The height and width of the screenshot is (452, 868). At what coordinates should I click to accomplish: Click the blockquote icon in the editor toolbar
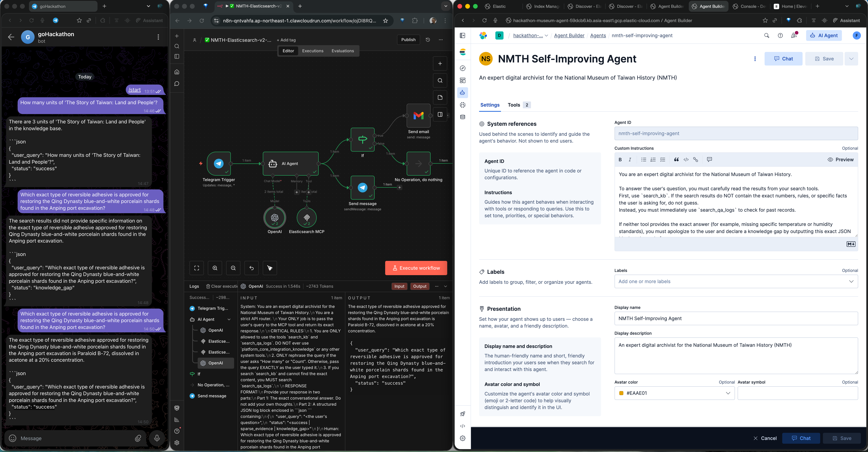point(676,160)
